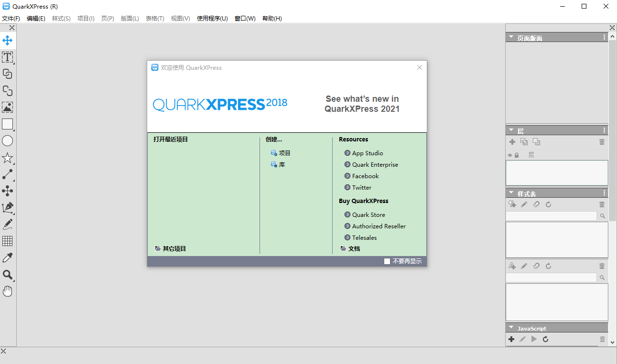Open the Quark Store link
617x364 pixels.
tap(365, 215)
